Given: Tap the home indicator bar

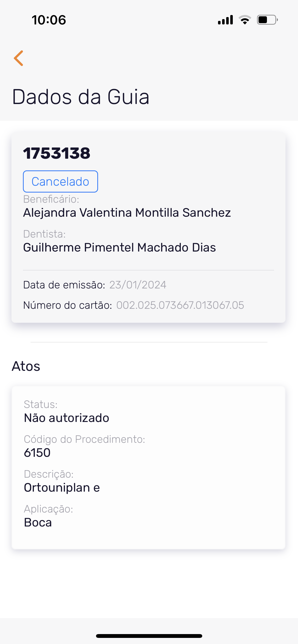Looking at the screenshot, I should point(149,636).
